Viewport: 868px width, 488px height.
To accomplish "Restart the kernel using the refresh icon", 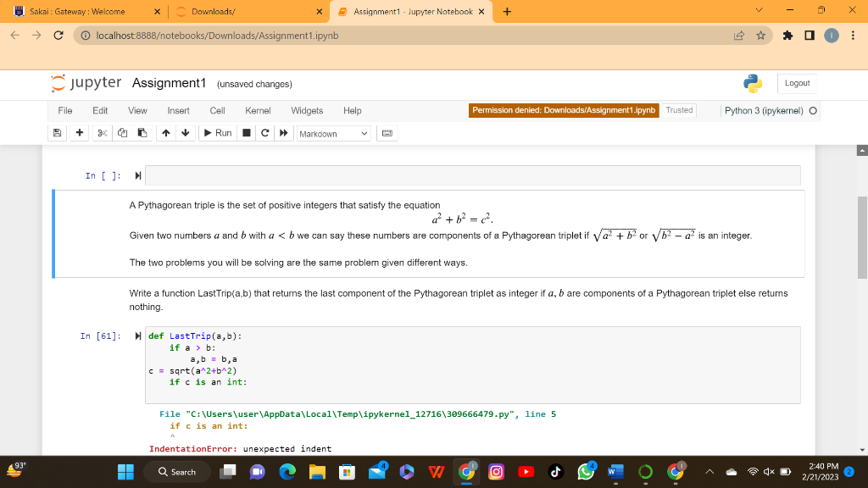I will pyautogui.click(x=264, y=133).
